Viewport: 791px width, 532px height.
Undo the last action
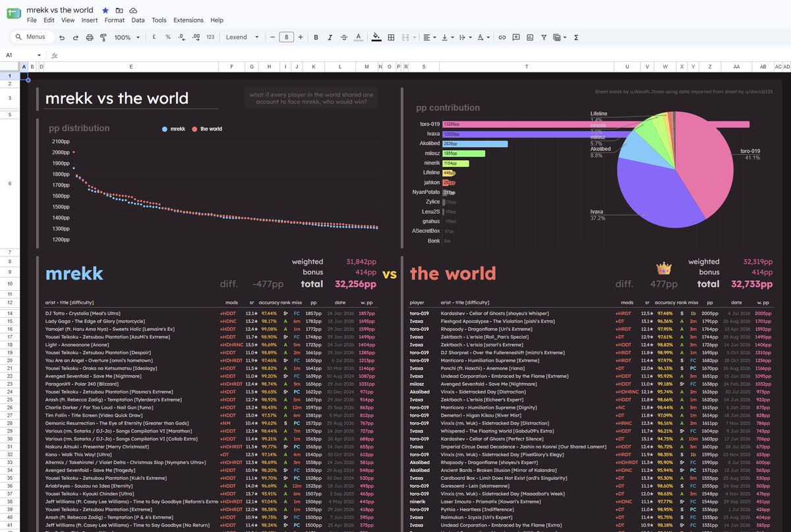(62, 38)
